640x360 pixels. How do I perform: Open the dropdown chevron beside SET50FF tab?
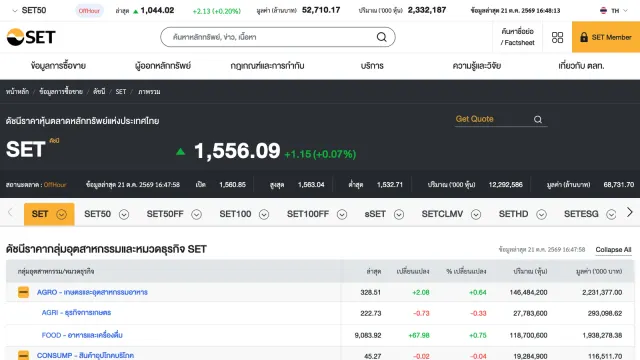point(196,214)
